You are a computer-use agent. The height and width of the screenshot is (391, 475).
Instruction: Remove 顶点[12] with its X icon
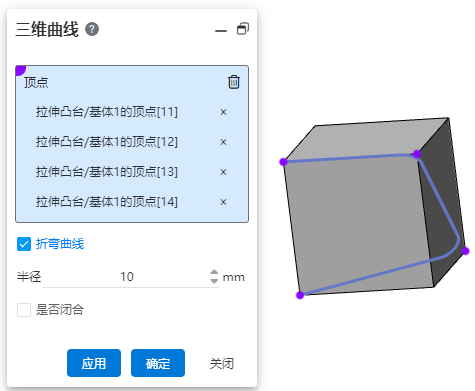[x=223, y=142]
